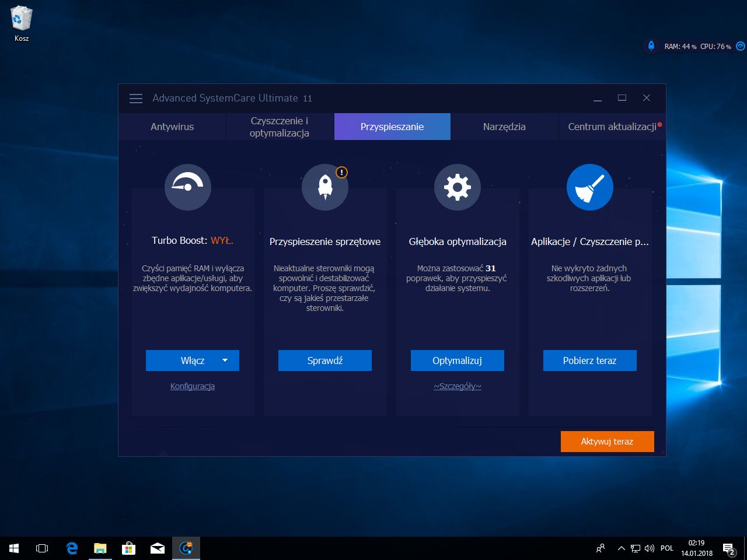Open Task View in the taskbar
Image resolution: width=747 pixels, height=560 pixels.
[42, 548]
